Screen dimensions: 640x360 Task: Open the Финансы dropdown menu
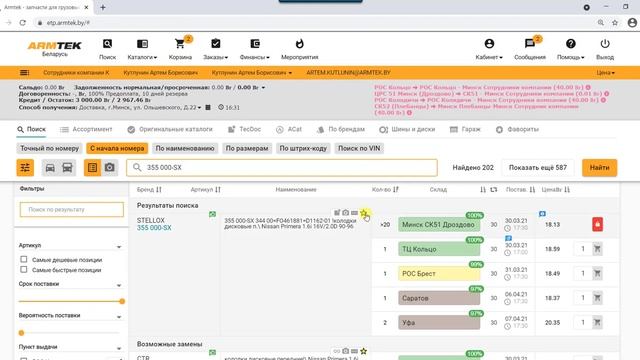pyautogui.click(x=255, y=49)
